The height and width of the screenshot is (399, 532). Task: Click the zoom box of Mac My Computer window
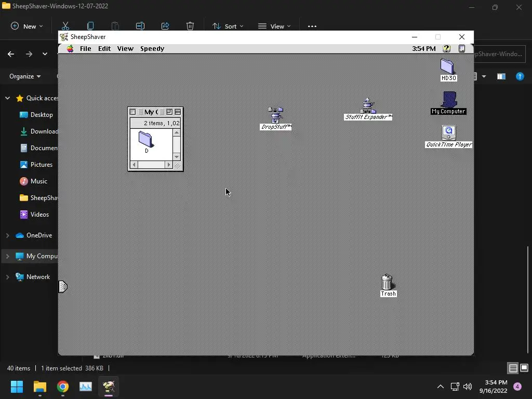tap(170, 112)
